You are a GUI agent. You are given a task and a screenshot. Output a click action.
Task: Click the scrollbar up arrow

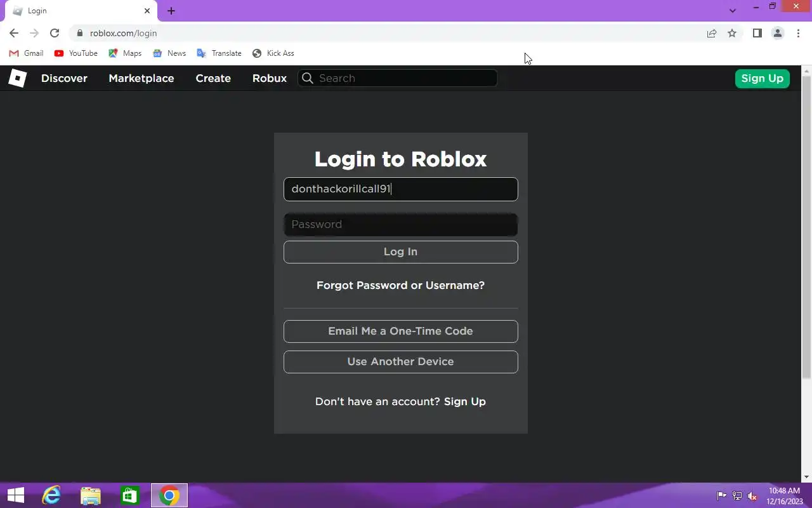coord(807,70)
